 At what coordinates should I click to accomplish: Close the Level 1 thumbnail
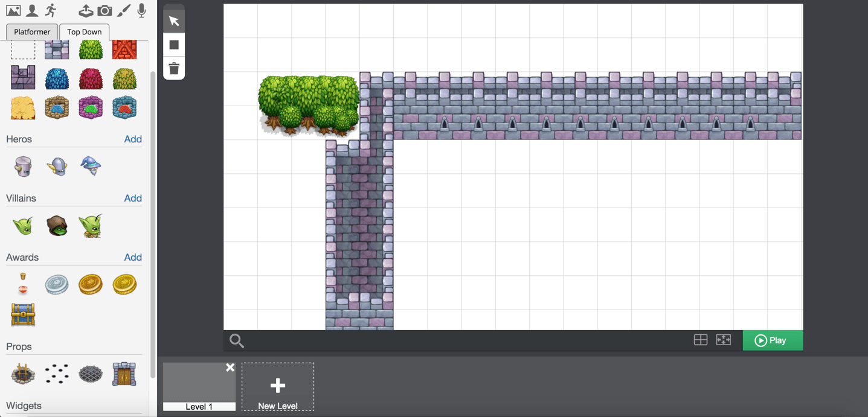(x=230, y=368)
